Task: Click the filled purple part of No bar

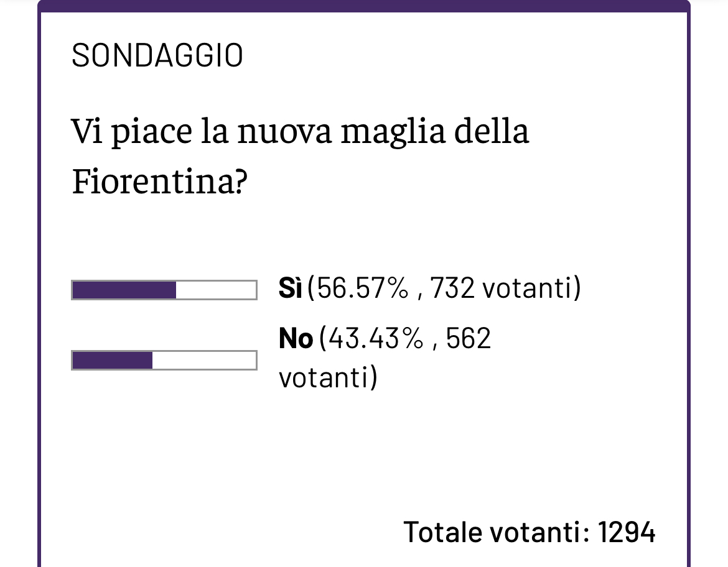Action: (113, 360)
